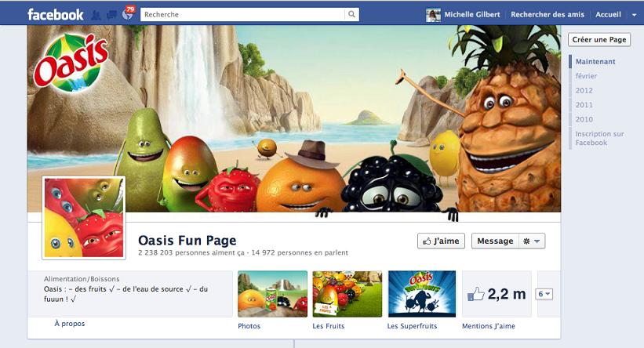Open the account dropdown arrow in header

[634, 15]
